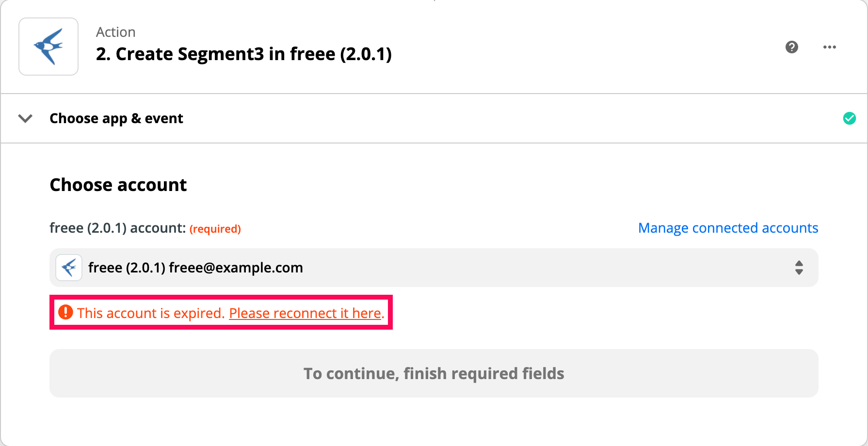This screenshot has height=446, width=868.
Task: Open the three-dots more options menu
Action: pos(830,47)
